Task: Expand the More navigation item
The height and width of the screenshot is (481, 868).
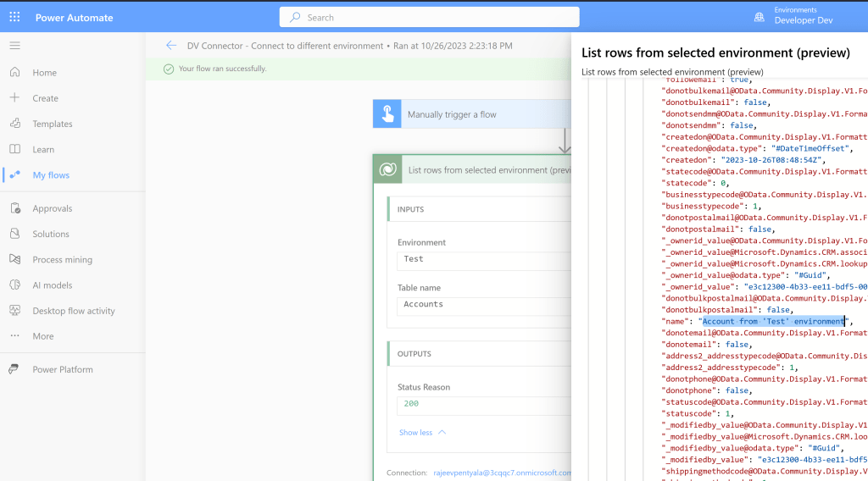Action: (42, 336)
